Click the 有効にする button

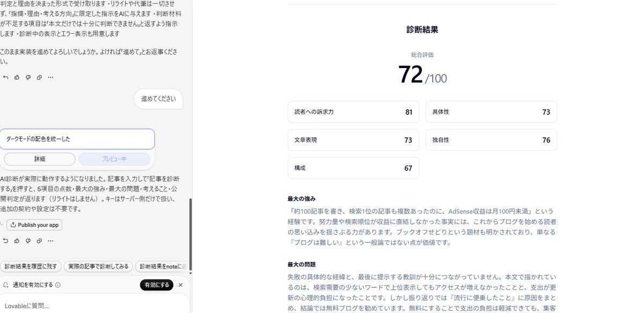(157, 285)
